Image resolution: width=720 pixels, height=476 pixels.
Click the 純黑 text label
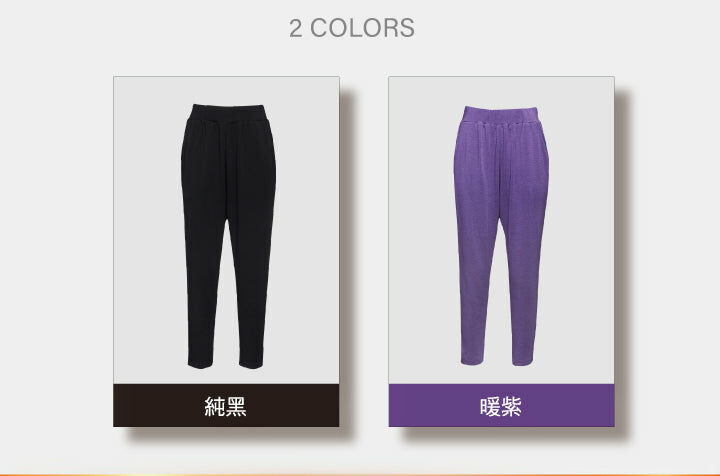225,406
